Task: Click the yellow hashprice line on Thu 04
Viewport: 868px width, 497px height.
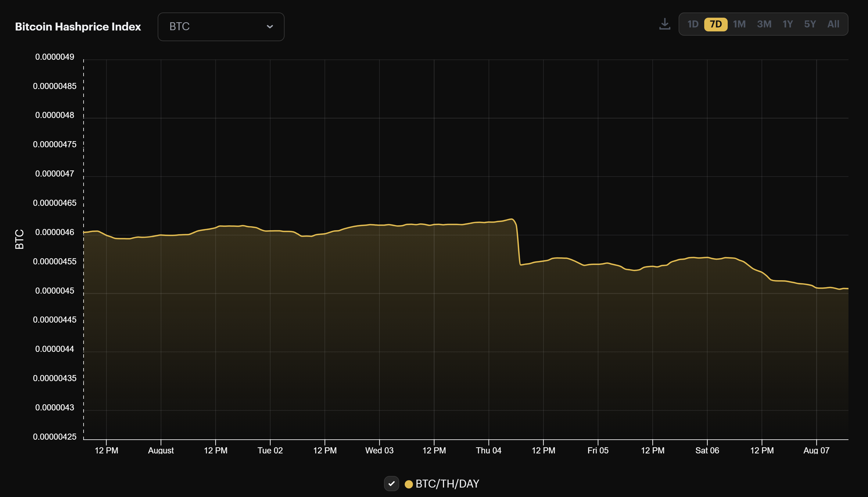Action: (489, 222)
